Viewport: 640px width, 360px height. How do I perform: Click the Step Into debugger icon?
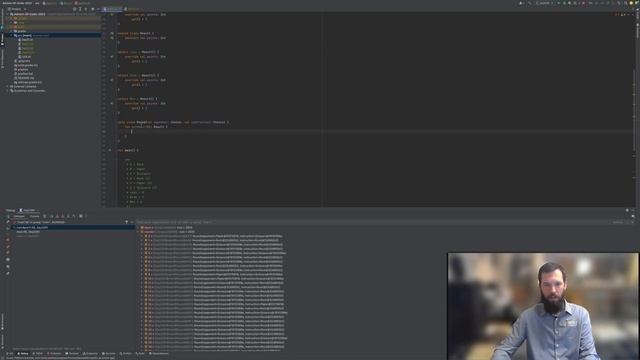tap(57, 216)
